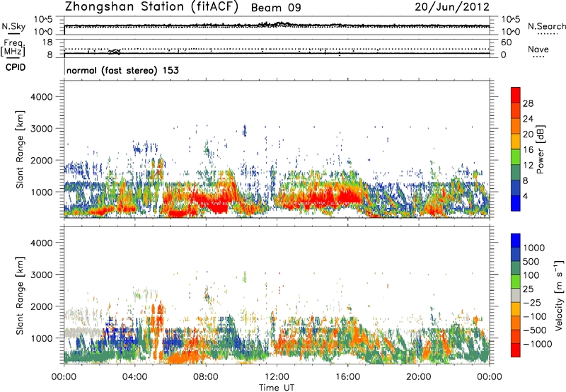
Task: Click the '18' frequency axis tick
Action: click(x=47, y=42)
